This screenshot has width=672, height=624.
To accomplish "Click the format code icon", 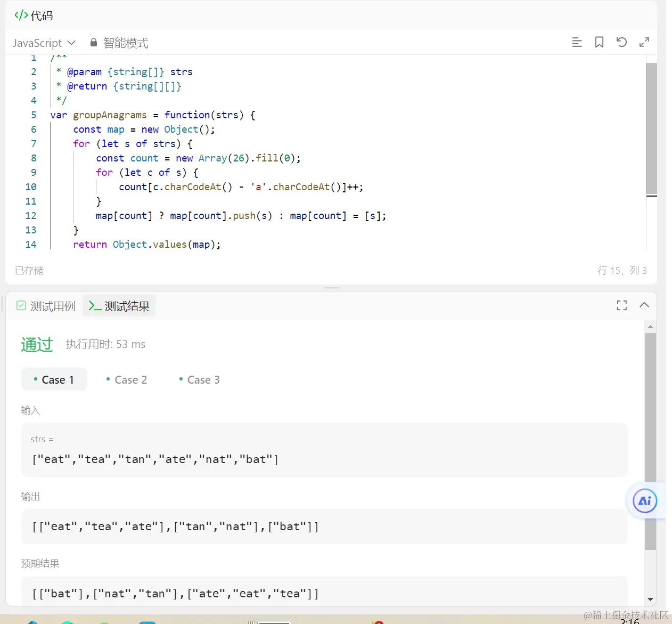I will 577,42.
